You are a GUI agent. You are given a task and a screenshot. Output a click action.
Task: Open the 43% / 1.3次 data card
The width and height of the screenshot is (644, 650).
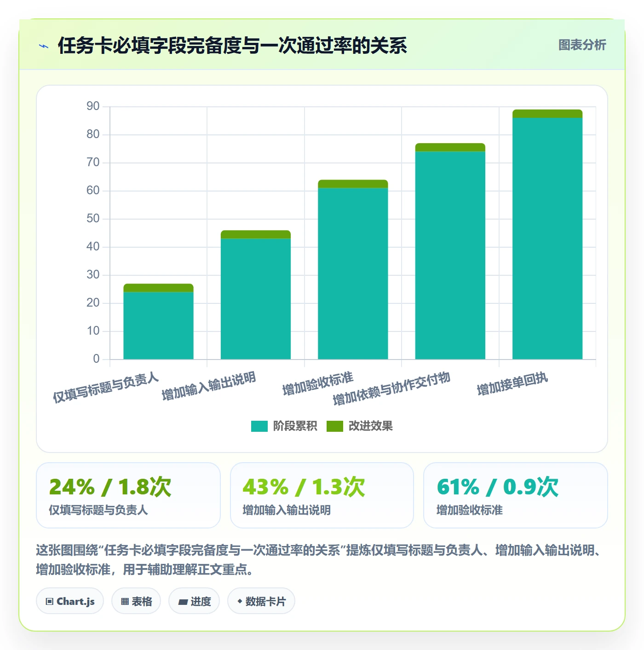(x=322, y=495)
